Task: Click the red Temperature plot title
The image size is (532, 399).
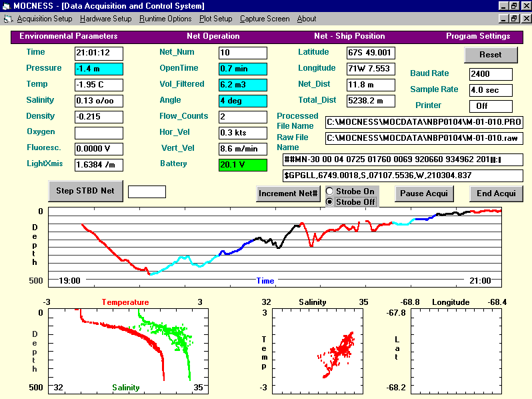Action: pos(125,302)
